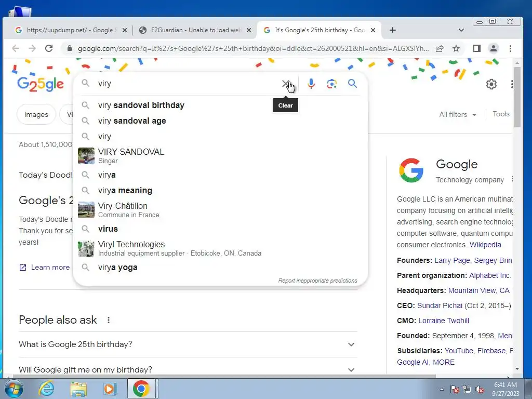Select VIRY SANDOVAL Singer suggestion
This screenshot has height=399, width=532.
pos(220,156)
